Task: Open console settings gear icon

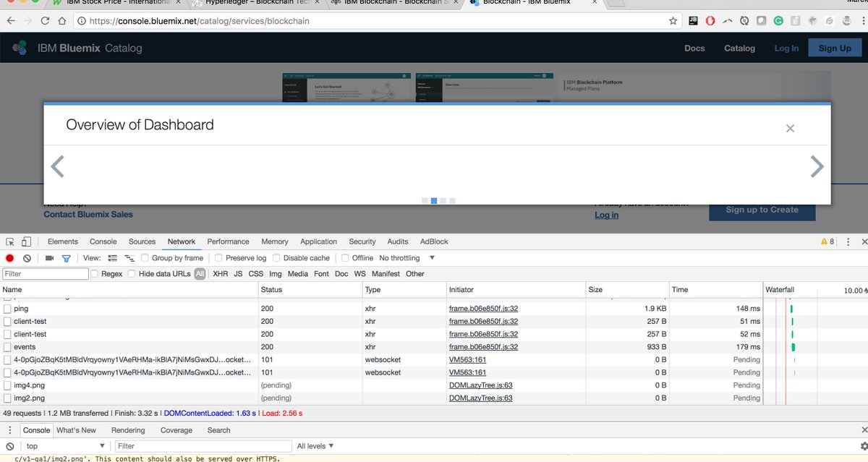Action: click(864, 446)
